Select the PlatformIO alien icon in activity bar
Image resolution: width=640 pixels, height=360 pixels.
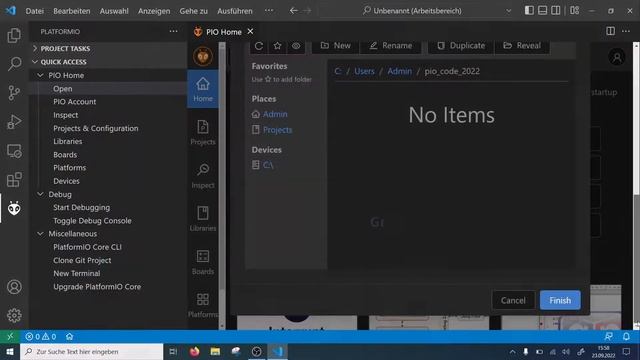[x=14, y=208]
